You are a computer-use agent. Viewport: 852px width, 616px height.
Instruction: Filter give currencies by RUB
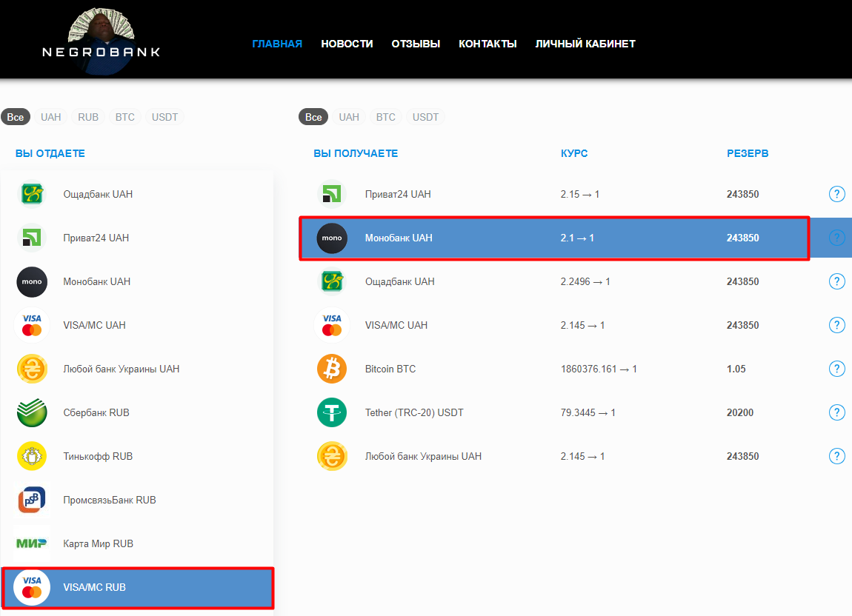pos(88,117)
